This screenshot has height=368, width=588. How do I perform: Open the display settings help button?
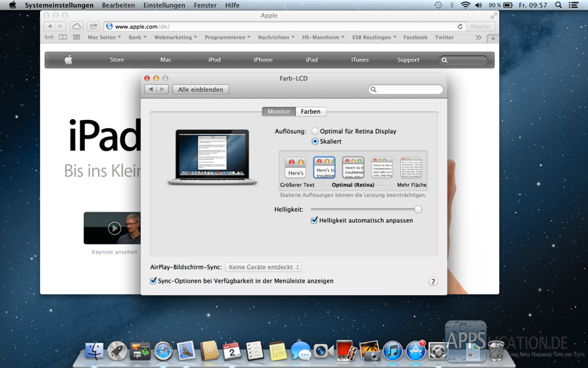pos(433,282)
